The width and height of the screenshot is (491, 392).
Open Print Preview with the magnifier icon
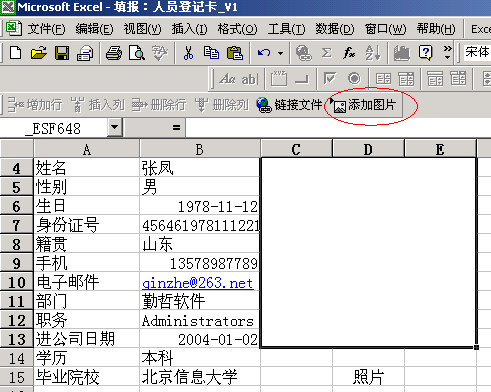[137, 53]
